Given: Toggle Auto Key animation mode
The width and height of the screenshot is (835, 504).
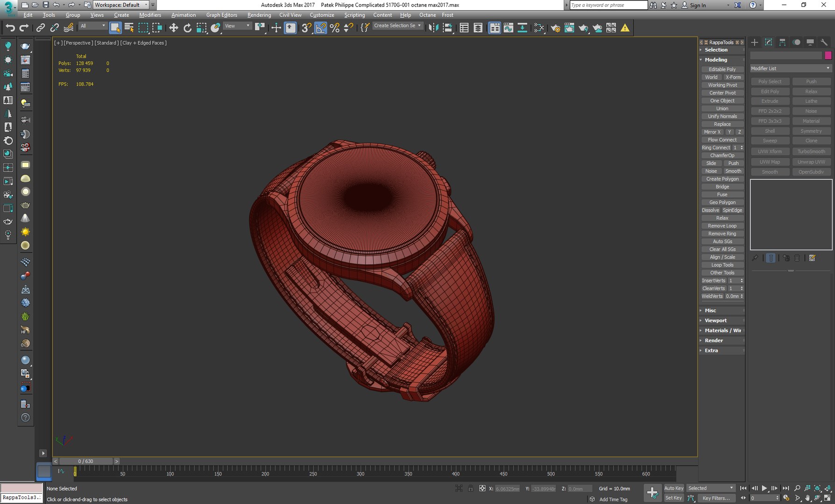Looking at the screenshot, I should coord(673,488).
